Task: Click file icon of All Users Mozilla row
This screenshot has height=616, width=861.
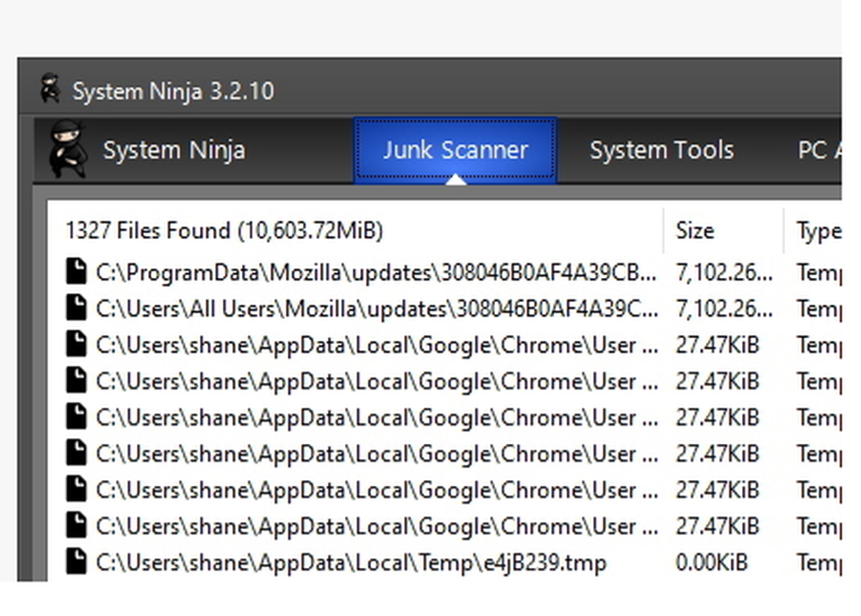Action: (77, 308)
